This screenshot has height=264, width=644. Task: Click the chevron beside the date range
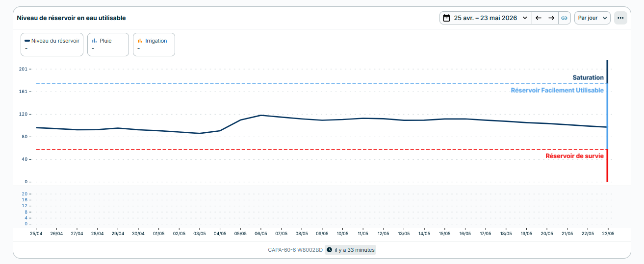pos(525,18)
